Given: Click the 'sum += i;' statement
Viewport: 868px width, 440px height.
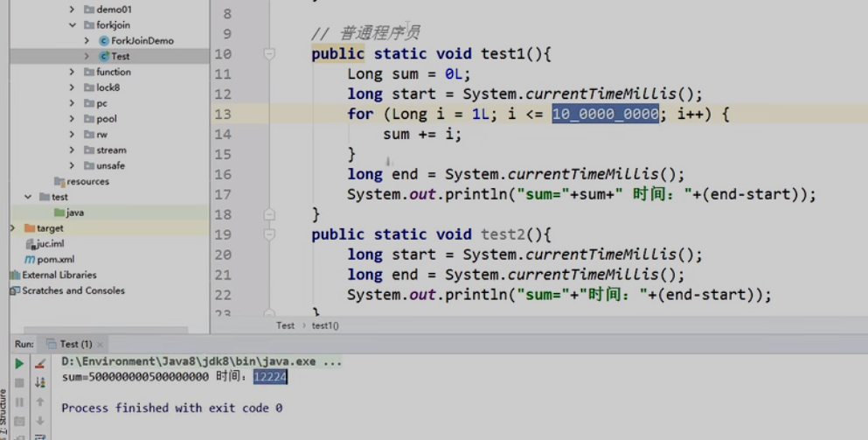Looking at the screenshot, I should click(422, 134).
